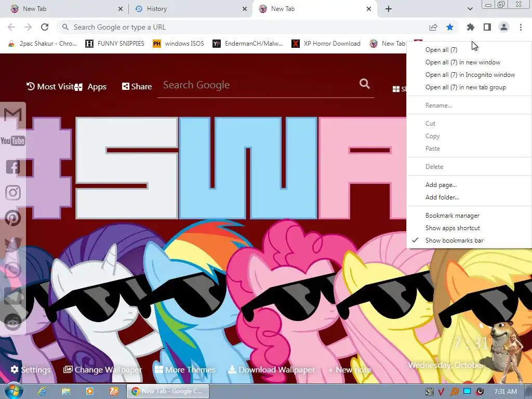The height and width of the screenshot is (399, 532).
Task: Open FUNNY SNIPPIES bookmark
Action: (115, 44)
